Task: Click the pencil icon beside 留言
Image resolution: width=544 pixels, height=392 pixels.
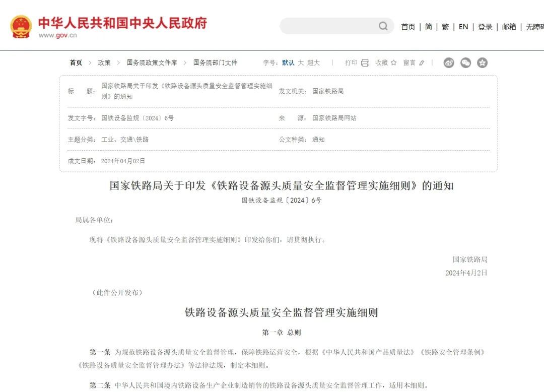Action: [421, 62]
